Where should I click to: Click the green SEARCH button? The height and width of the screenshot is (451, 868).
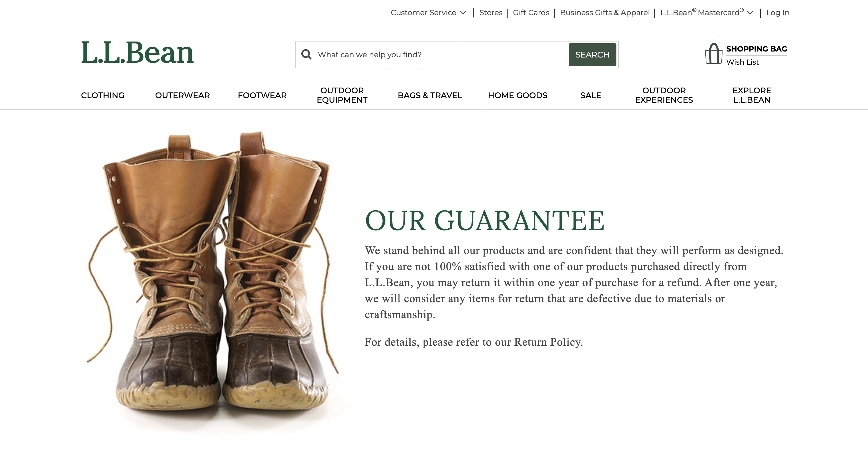592,55
